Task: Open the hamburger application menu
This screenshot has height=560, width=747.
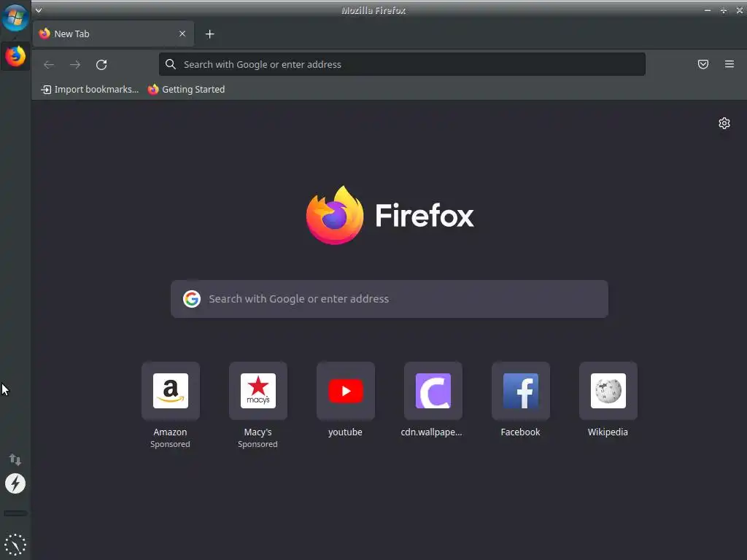Action: pos(729,64)
